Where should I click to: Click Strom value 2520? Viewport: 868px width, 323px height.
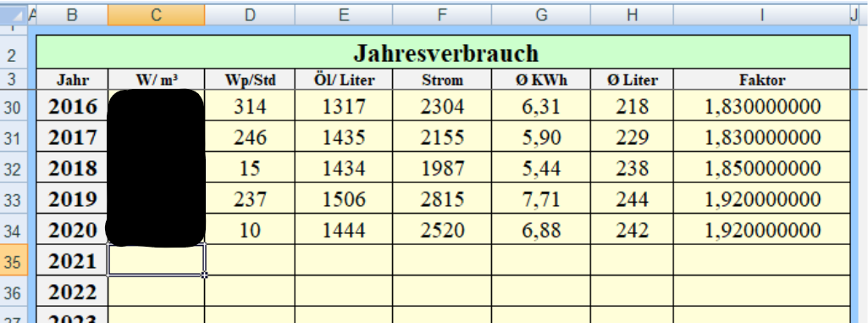tap(442, 230)
